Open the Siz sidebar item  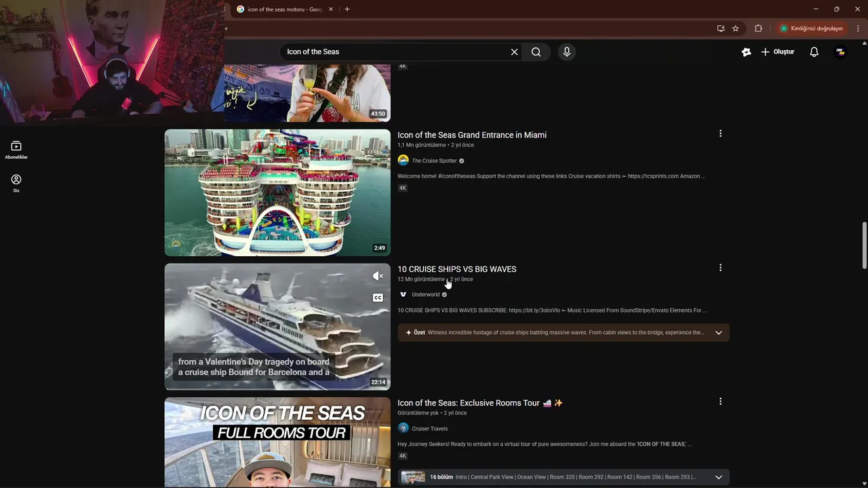click(x=16, y=183)
